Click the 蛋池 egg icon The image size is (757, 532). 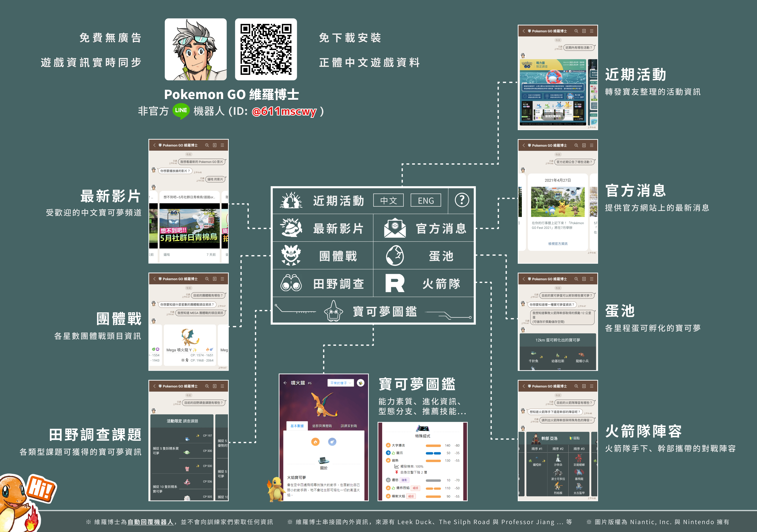click(395, 256)
